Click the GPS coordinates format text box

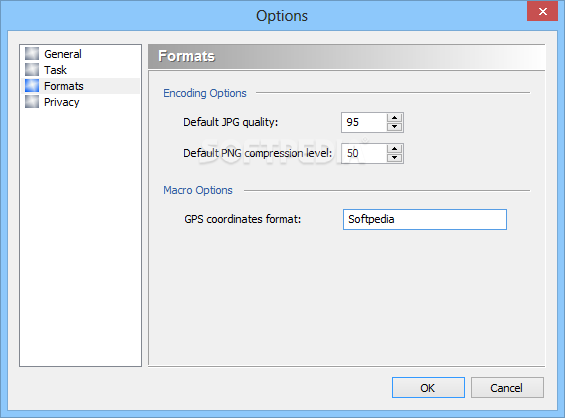425,219
